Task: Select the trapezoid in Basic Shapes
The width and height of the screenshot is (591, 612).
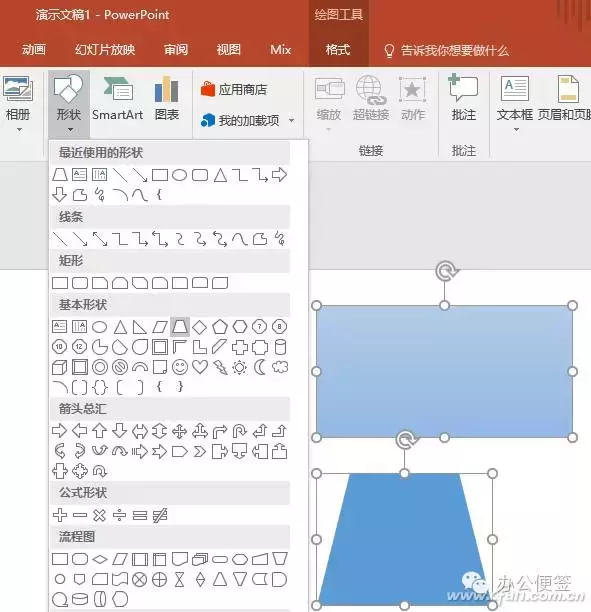Action: 180,327
